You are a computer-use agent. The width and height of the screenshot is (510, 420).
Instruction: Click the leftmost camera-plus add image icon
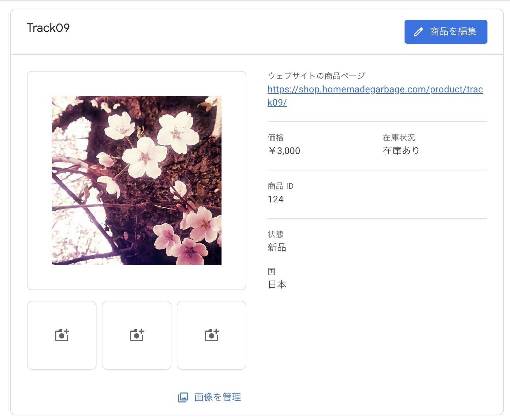tap(61, 335)
